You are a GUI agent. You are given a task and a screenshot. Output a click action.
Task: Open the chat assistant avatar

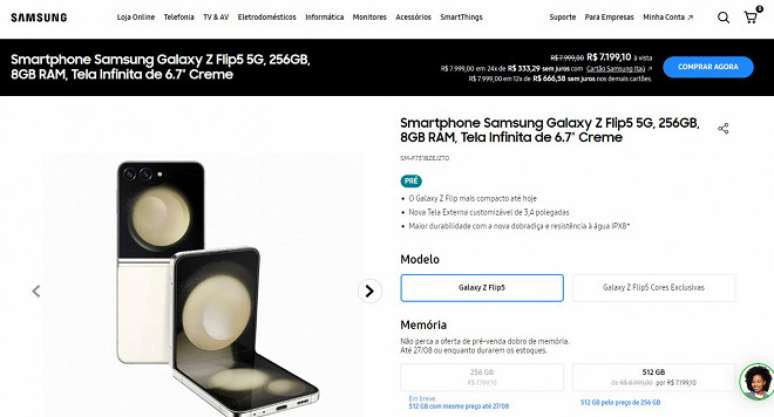click(756, 382)
